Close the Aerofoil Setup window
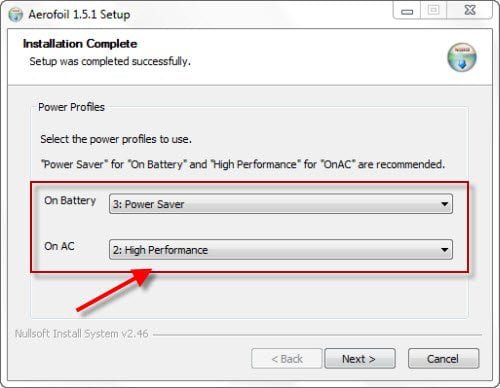Image resolution: width=500 pixels, height=388 pixels. [469, 10]
